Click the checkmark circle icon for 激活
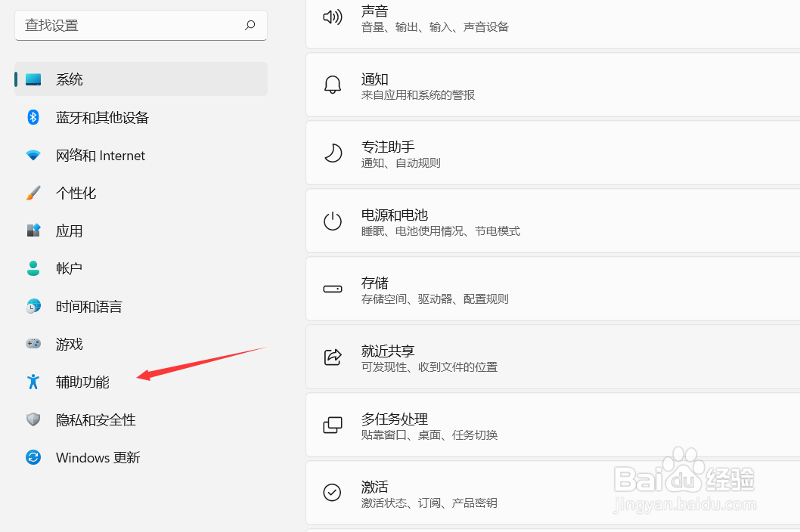 333,493
